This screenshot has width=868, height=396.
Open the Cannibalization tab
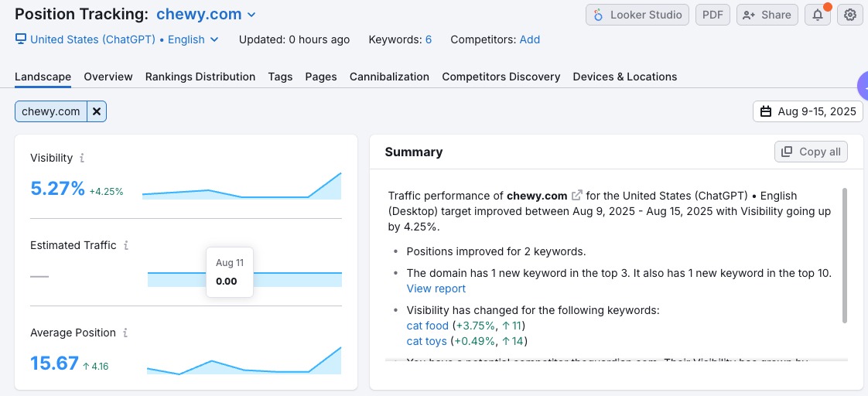click(389, 77)
